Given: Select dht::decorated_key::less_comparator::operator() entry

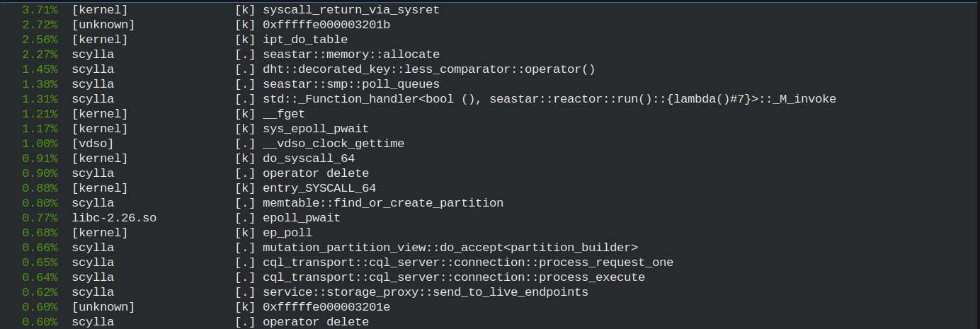Looking at the screenshot, I should (x=429, y=69).
